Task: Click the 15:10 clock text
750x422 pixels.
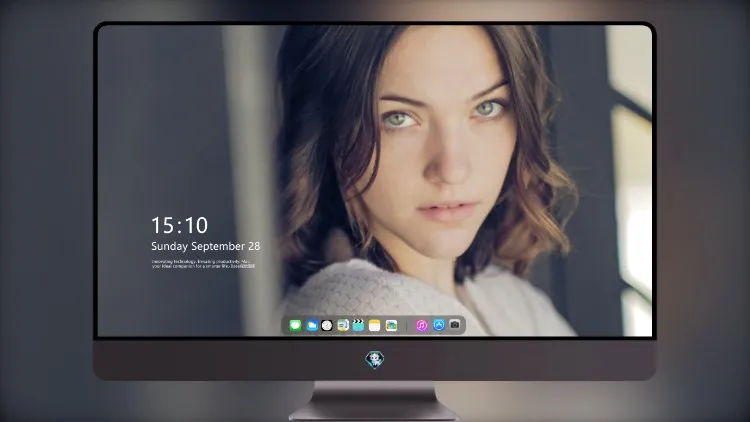Action: (179, 225)
